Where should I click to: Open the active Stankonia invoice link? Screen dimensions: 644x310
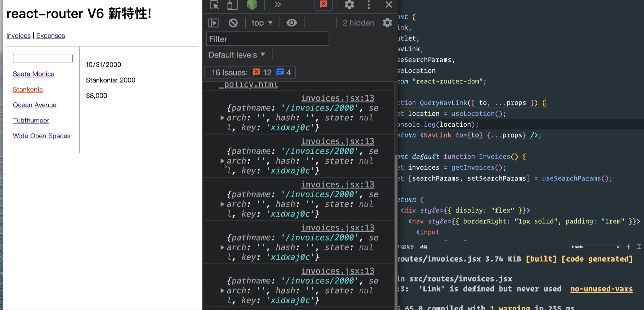(x=28, y=90)
